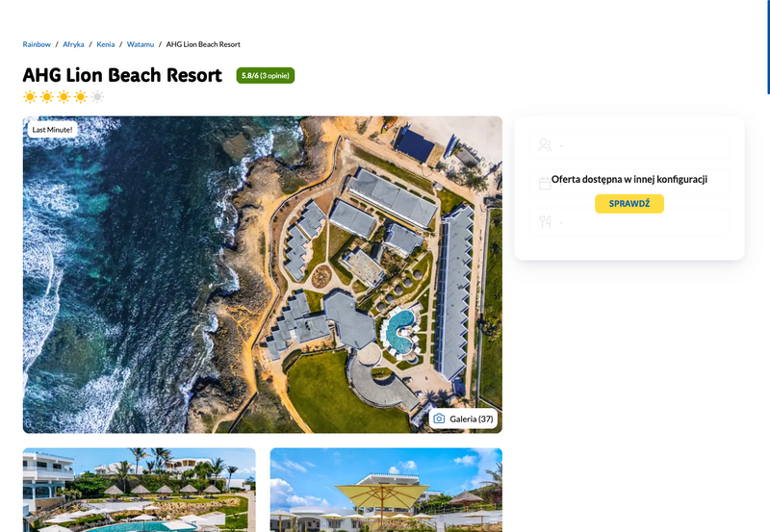The image size is (770, 532).
Task: Click the SPRAWDŹ button
Action: point(629,204)
